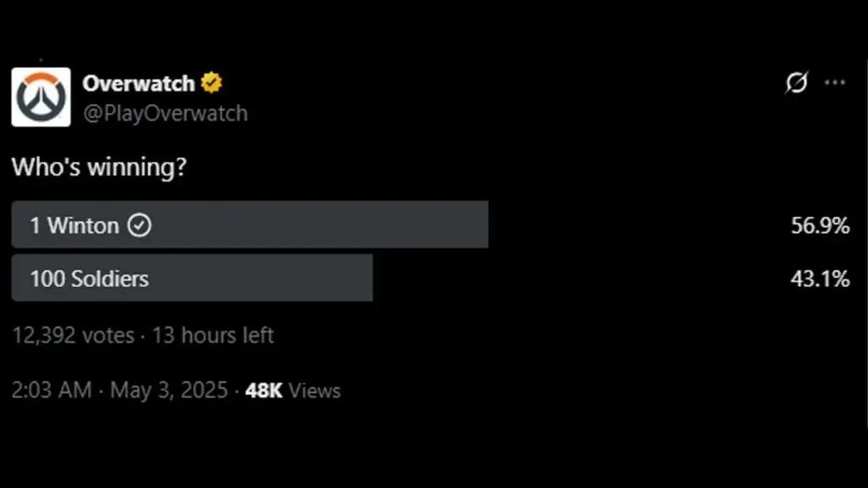868x488 pixels.
Task: Click the checkmark circle beside 1 Winton
Action: 139,225
